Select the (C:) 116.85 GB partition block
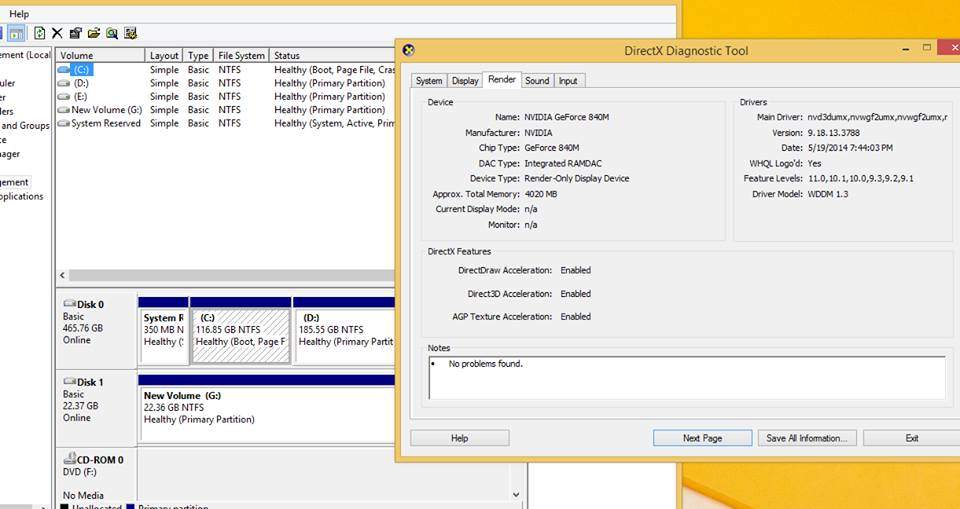 (x=241, y=331)
